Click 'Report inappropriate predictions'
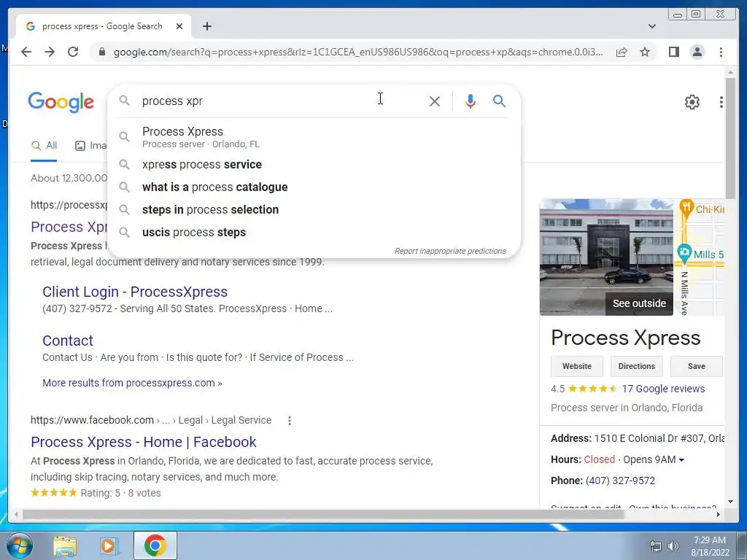 tap(450, 251)
